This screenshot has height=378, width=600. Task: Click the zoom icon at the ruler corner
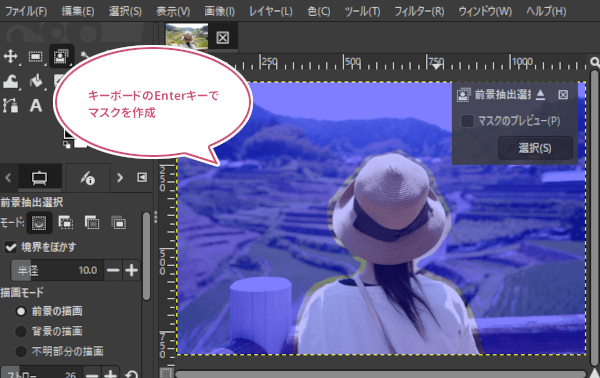[x=594, y=62]
